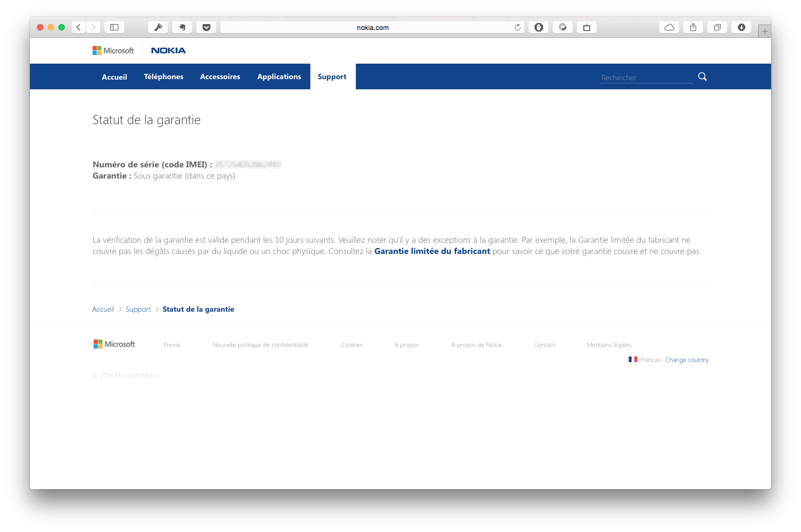This screenshot has height=532, width=801.
Task: Focus the Rechercher search field
Action: [646, 78]
